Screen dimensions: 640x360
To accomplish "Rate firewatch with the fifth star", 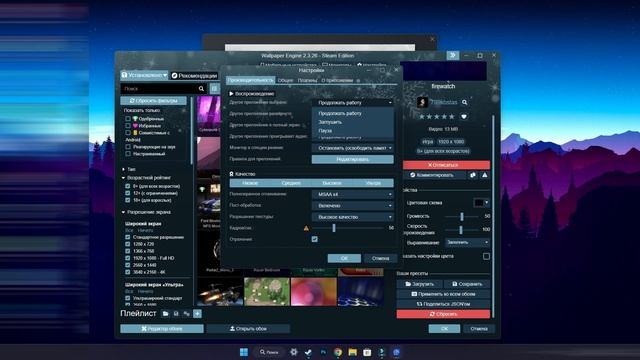I will click(451, 117).
